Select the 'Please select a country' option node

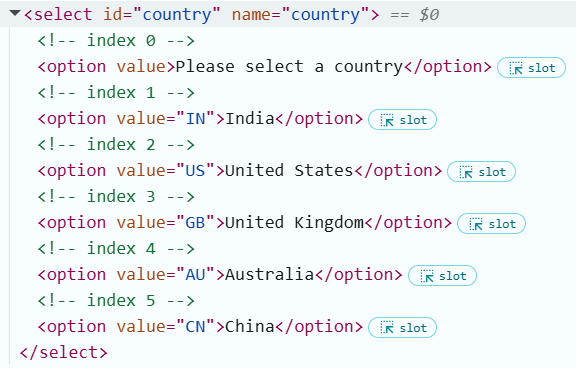pos(264,67)
